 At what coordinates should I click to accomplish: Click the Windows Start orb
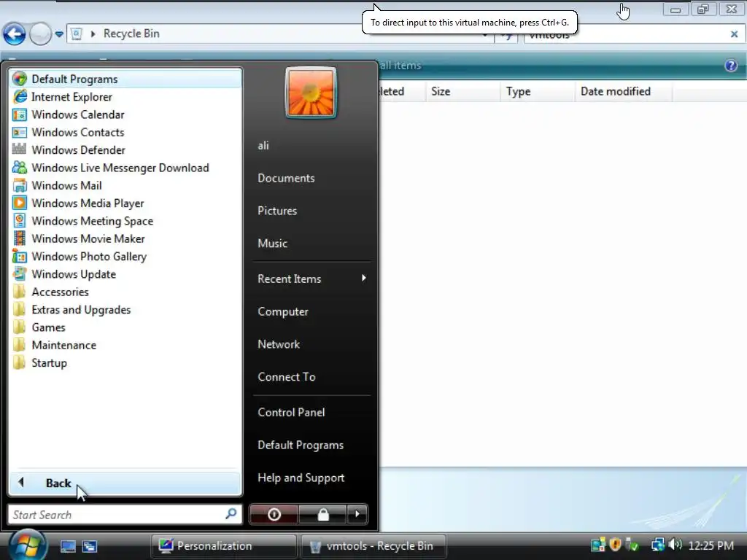[28, 545]
